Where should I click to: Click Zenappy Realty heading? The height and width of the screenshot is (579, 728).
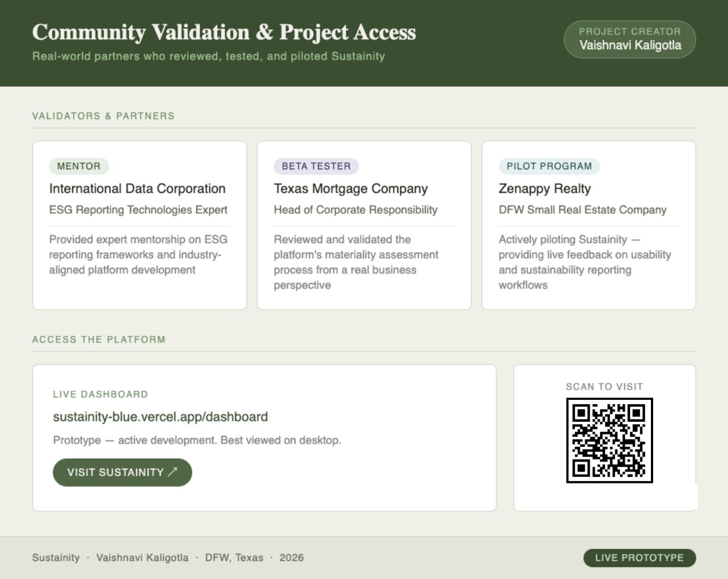pos(545,188)
